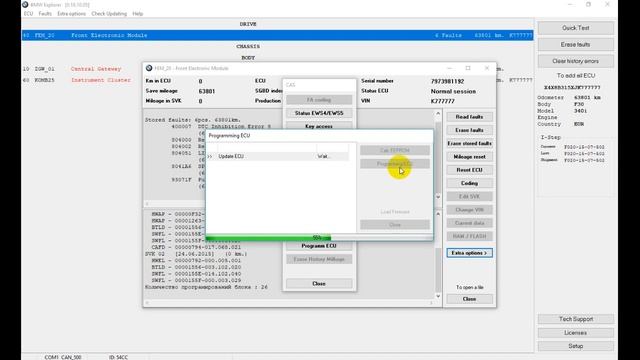The width and height of the screenshot is (640, 360).
Task: Click Close in the module window's right panel
Action: point(469,299)
